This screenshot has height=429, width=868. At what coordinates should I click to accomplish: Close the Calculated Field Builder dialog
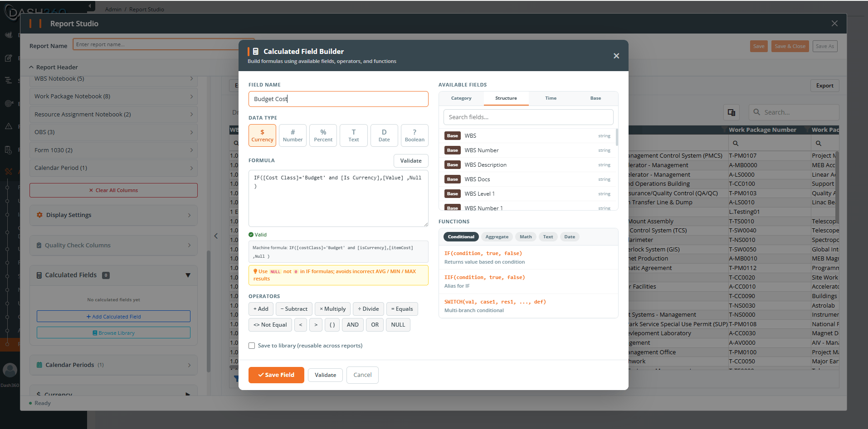pyautogui.click(x=616, y=56)
